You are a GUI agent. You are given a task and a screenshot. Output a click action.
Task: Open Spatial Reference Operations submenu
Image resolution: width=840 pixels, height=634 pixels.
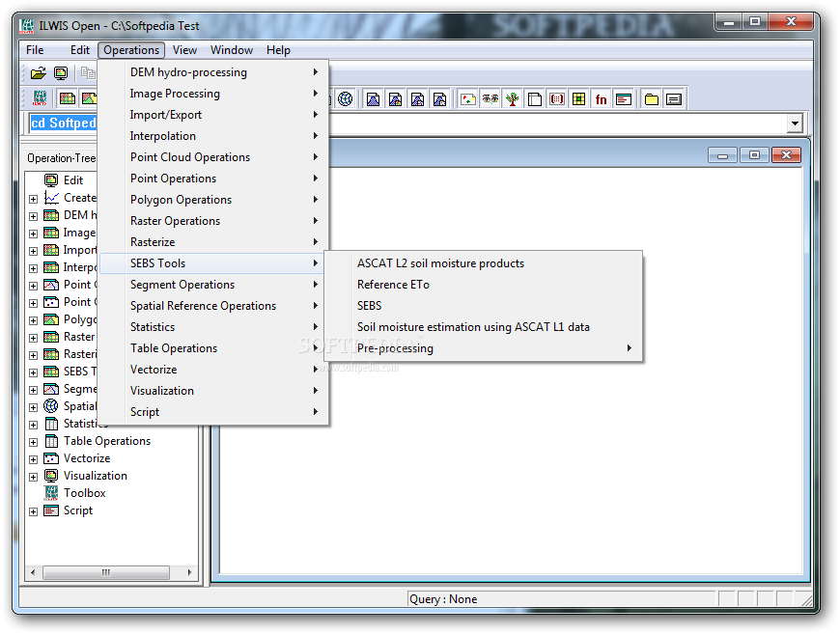pos(213,306)
